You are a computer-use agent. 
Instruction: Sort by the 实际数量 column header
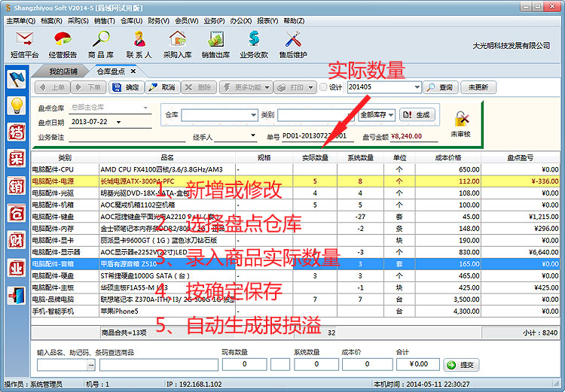tap(315, 158)
